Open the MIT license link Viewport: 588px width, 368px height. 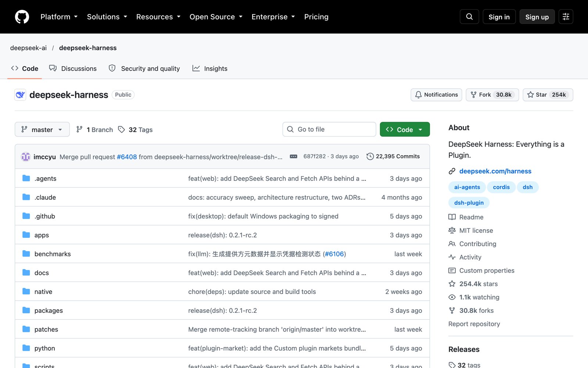[471, 230]
